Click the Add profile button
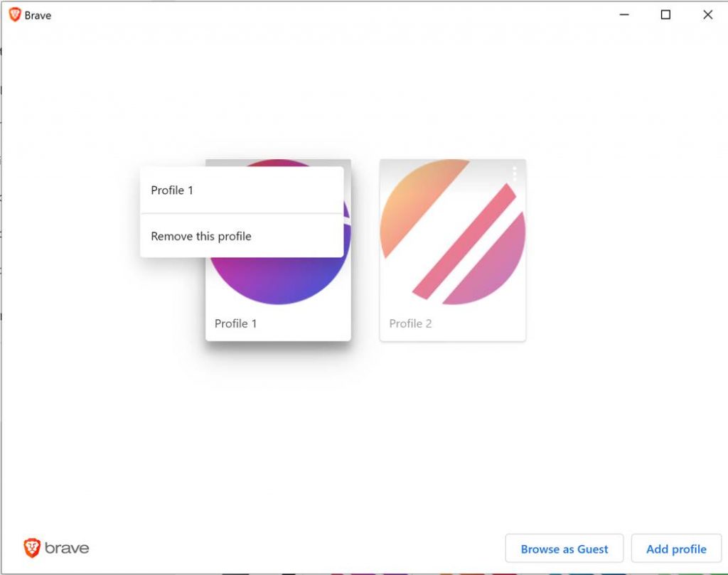Screen dimensions: 728x575 pos(675,549)
